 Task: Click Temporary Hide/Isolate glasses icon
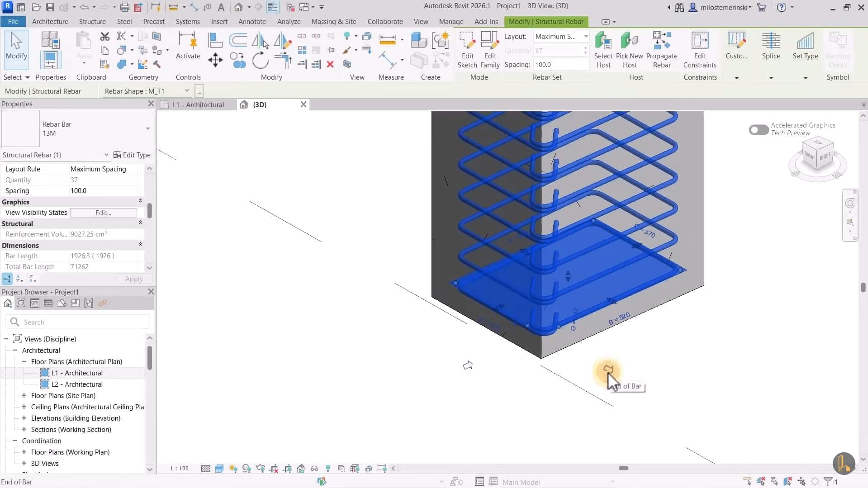[x=314, y=469]
